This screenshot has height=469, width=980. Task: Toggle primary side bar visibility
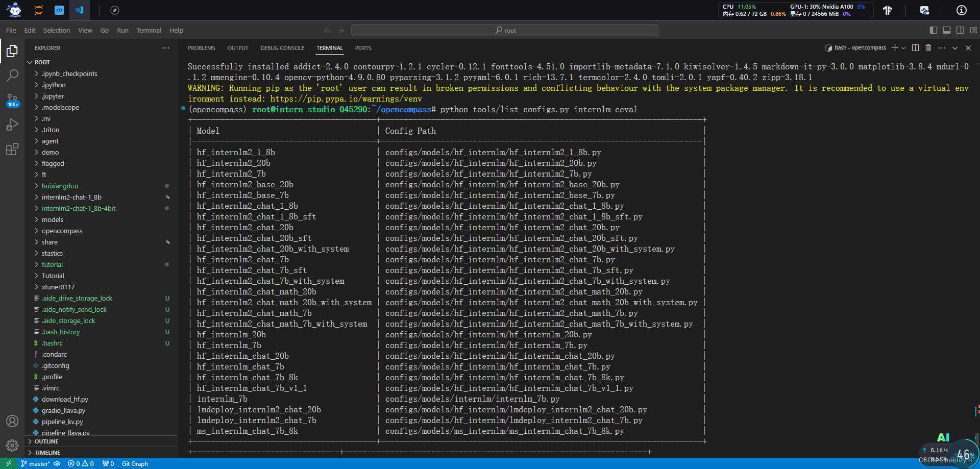click(934, 30)
